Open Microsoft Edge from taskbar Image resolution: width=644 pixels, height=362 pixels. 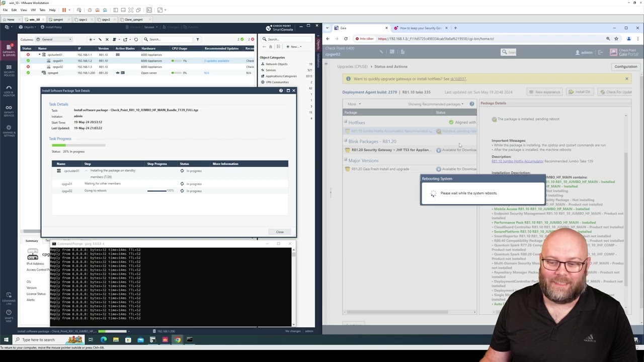click(104, 340)
